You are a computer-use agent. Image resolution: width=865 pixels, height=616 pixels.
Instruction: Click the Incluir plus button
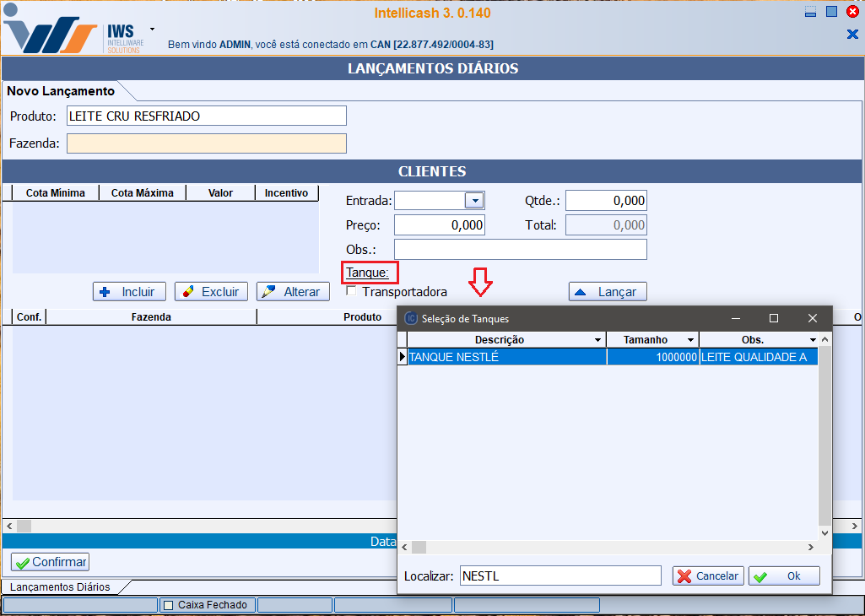[x=128, y=292]
